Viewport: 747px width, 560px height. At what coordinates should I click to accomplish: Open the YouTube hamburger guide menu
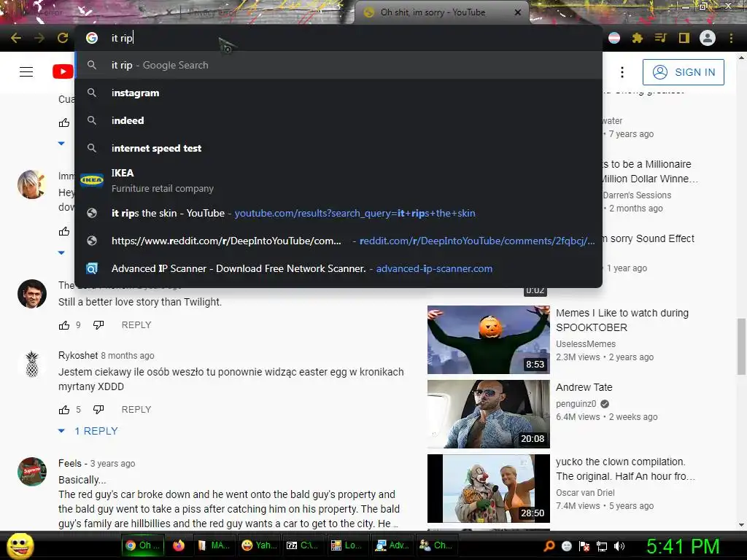(x=26, y=72)
